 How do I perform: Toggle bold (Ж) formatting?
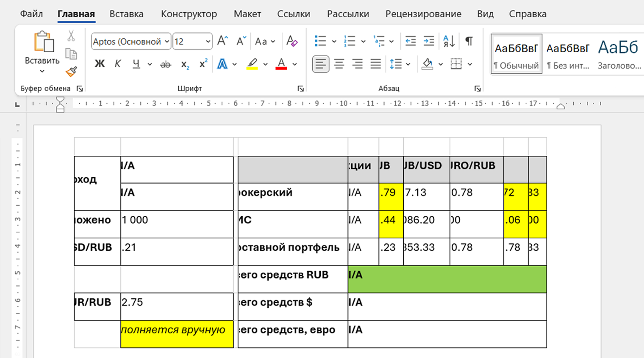[99, 64]
